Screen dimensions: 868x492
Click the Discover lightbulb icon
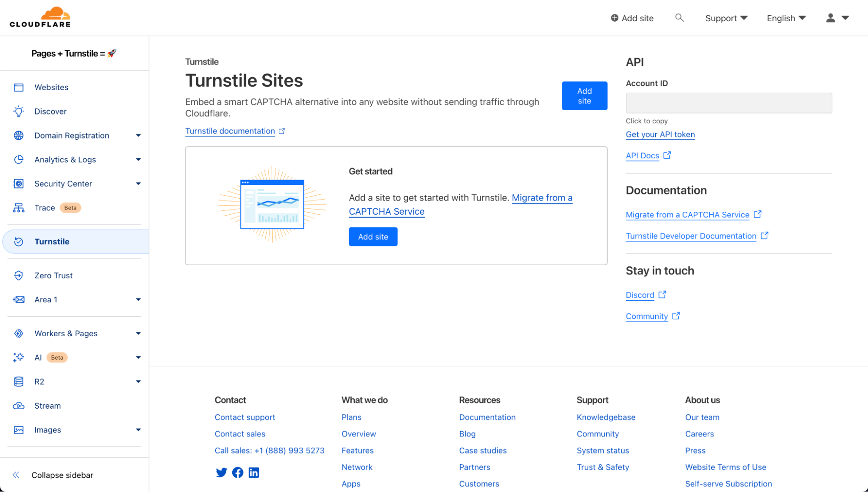coord(19,112)
